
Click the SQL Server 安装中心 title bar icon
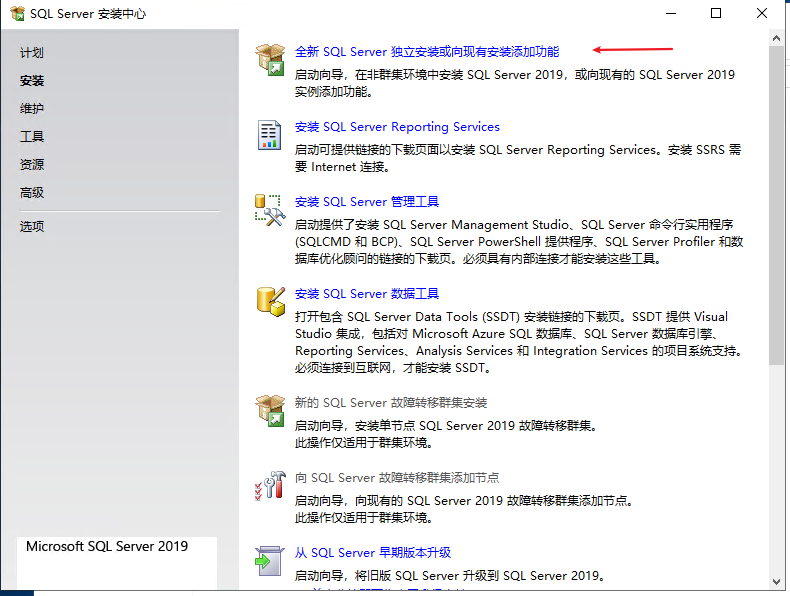point(17,14)
